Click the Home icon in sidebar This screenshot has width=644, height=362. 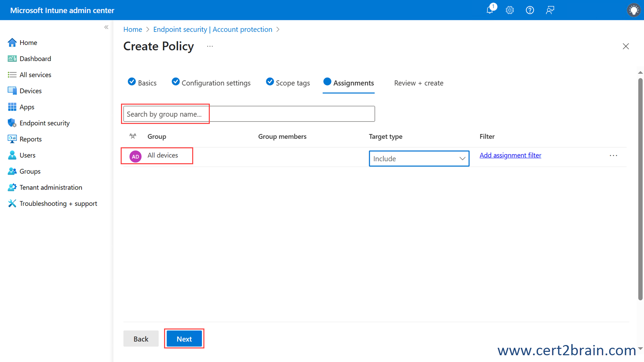(12, 42)
